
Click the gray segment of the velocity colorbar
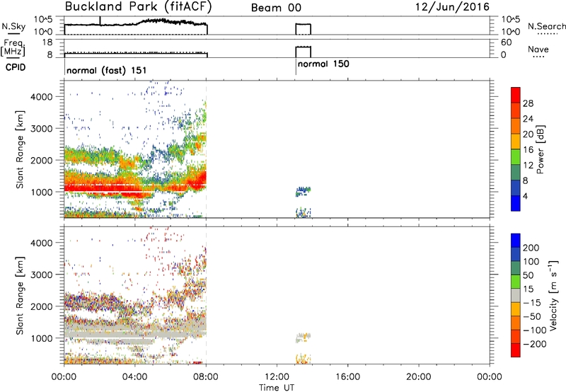516,295
